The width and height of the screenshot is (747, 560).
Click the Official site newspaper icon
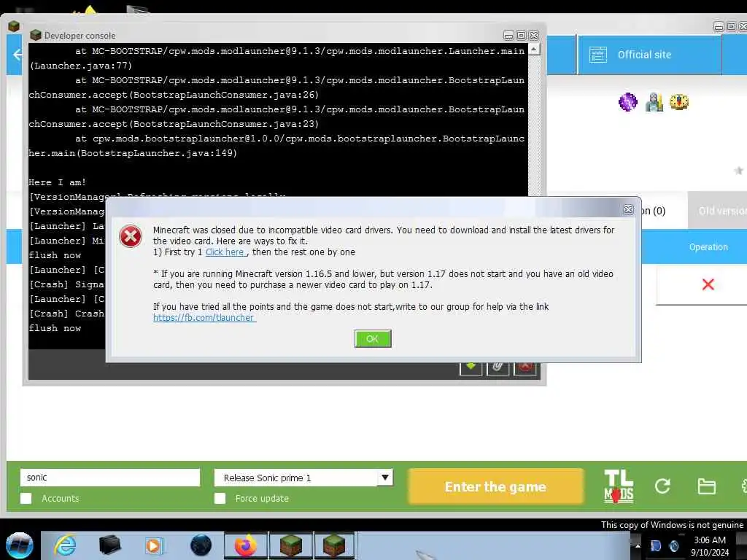598,55
